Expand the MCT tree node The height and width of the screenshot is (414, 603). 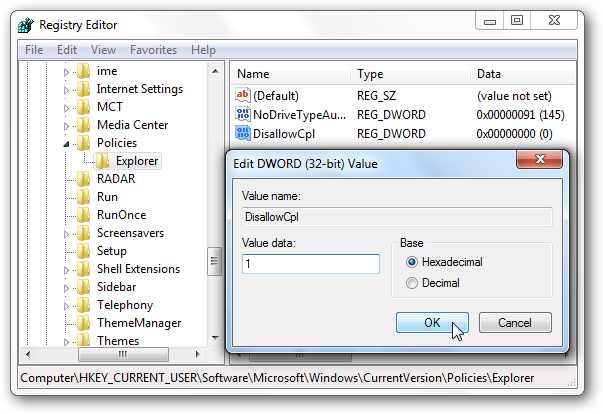pyautogui.click(x=66, y=108)
